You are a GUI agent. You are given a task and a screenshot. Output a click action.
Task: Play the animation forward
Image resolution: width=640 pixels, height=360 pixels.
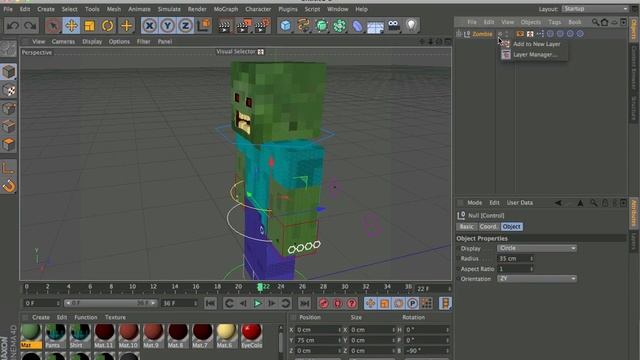click(x=258, y=303)
